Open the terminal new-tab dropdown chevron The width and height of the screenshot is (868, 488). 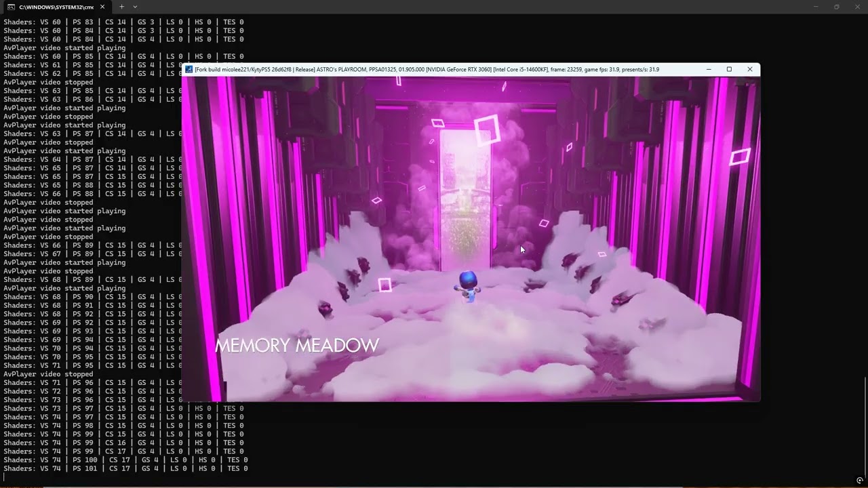135,7
